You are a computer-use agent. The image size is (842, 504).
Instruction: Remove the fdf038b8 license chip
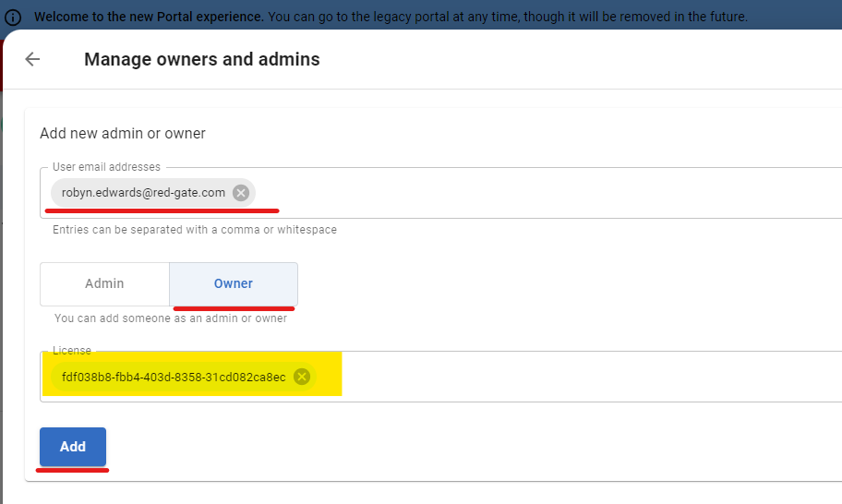click(302, 377)
